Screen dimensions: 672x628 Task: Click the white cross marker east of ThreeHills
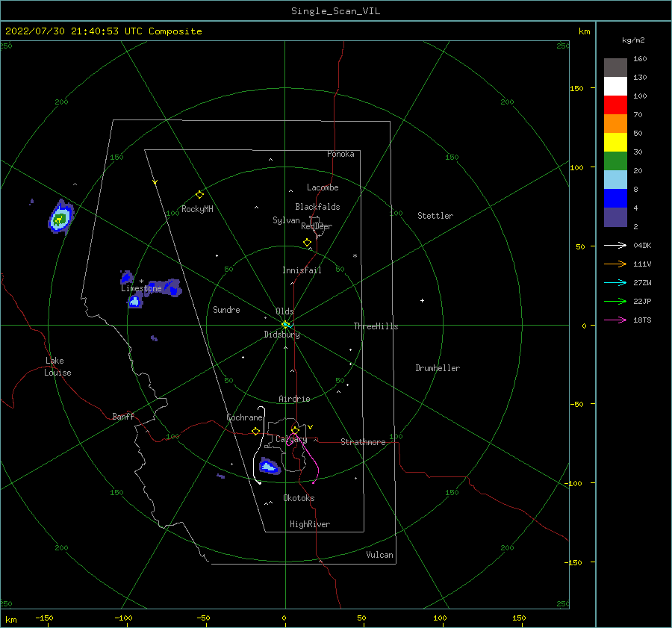422,300
